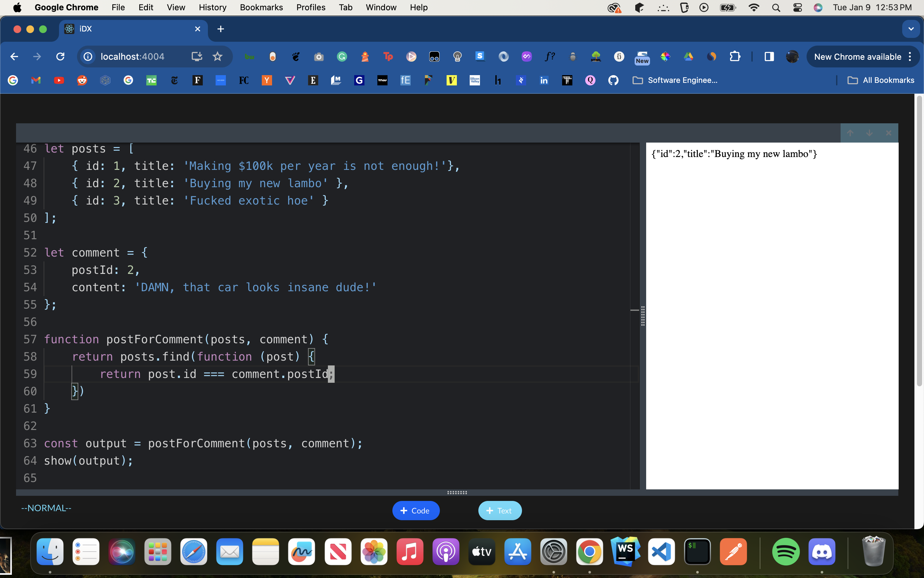
Task: Select the iDX browser tab
Action: point(133,29)
